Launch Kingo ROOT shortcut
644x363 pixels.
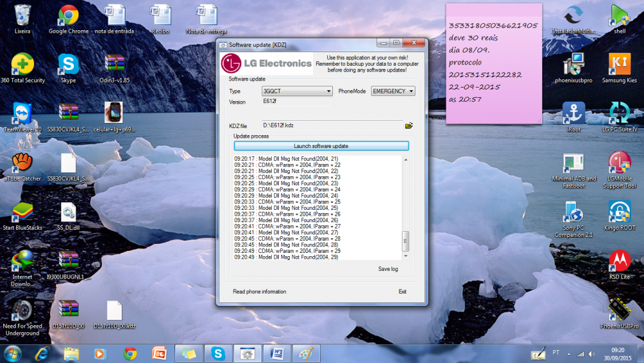point(620,216)
